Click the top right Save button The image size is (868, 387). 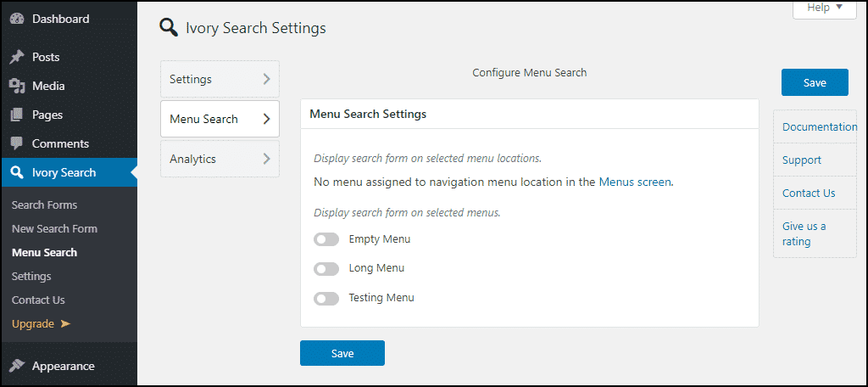[x=815, y=82]
